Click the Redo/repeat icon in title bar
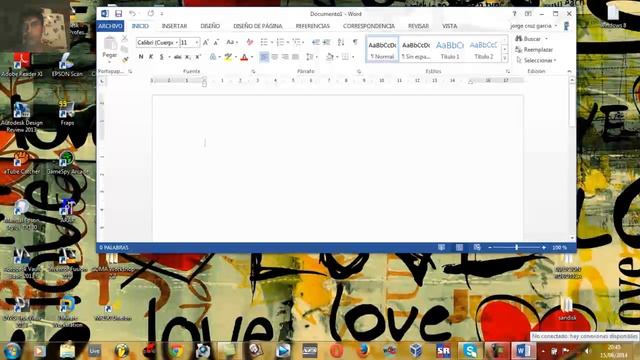 coord(151,14)
